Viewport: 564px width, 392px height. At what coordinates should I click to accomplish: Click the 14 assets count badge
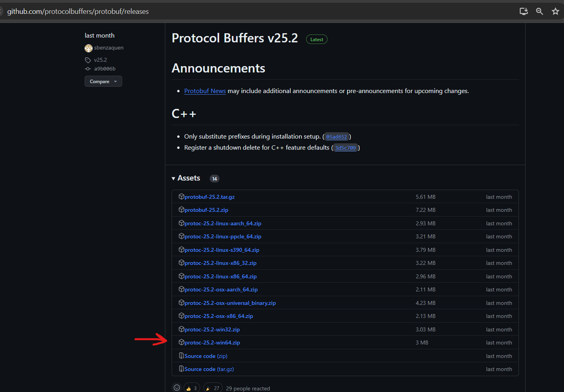point(214,179)
